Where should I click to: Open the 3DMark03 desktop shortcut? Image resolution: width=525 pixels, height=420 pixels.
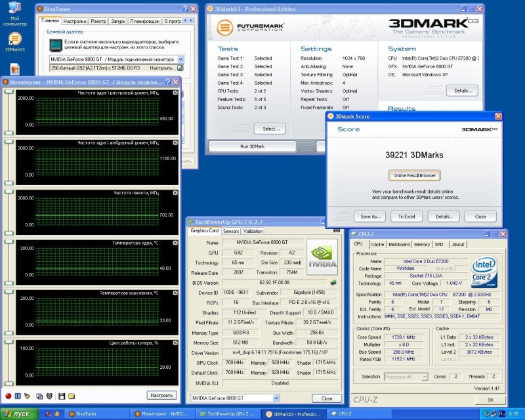click(14, 42)
